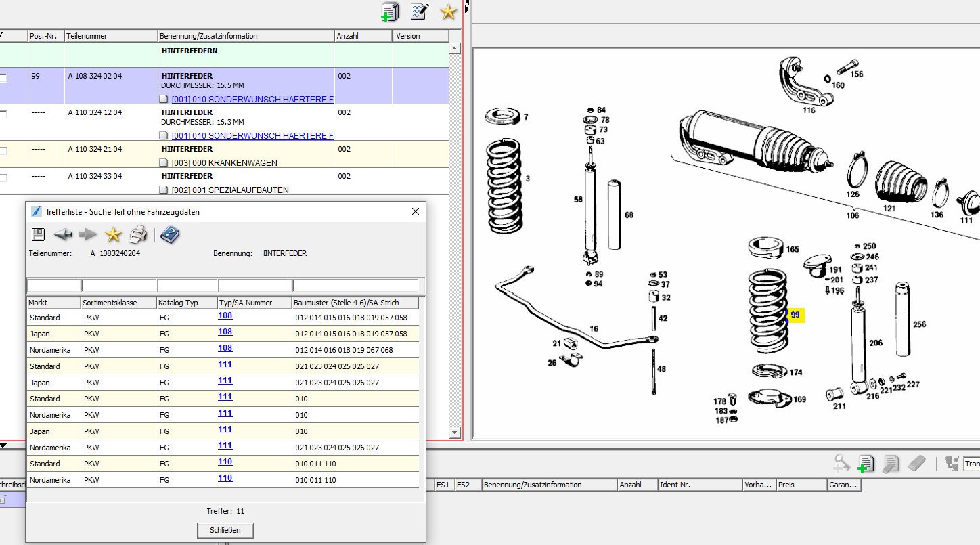Tick the checkbox for part A 108 324 02 04
The image size is (980, 545).
[3, 78]
